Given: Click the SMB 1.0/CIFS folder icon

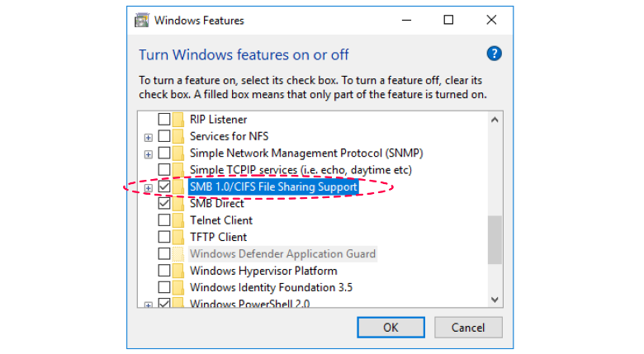Looking at the screenshot, I should tap(178, 186).
